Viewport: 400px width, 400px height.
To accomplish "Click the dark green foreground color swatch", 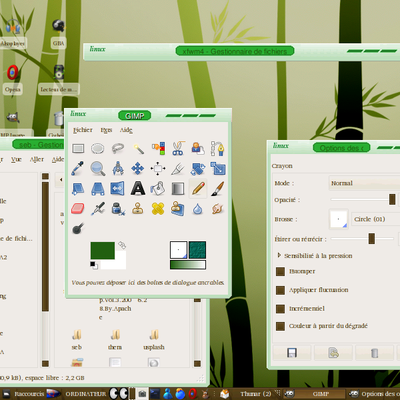I will coord(103,251).
